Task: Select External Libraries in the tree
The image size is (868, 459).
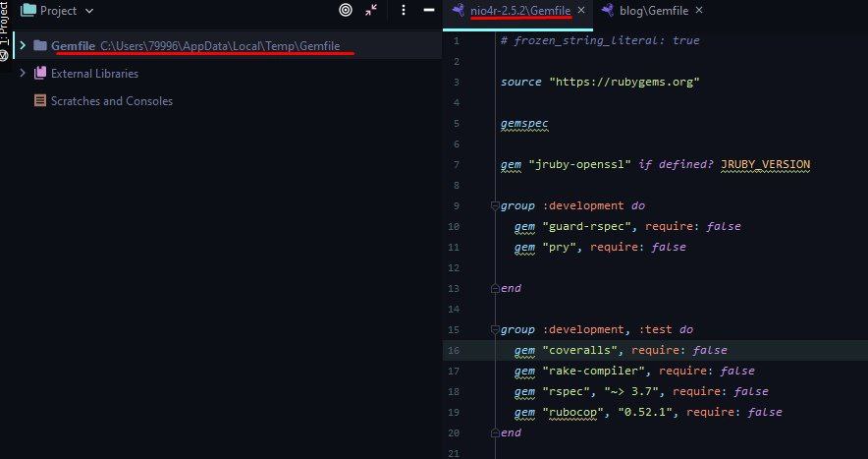Action: pyautogui.click(x=94, y=73)
